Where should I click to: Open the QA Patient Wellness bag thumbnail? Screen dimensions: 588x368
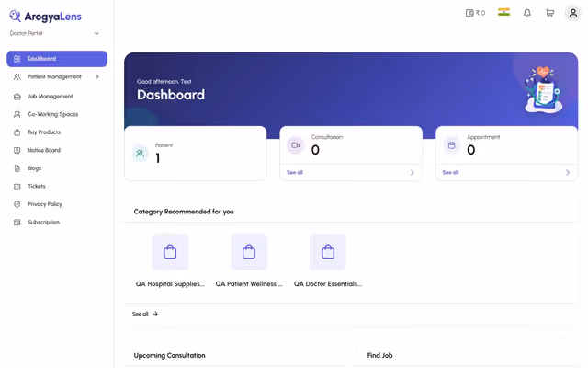(249, 251)
